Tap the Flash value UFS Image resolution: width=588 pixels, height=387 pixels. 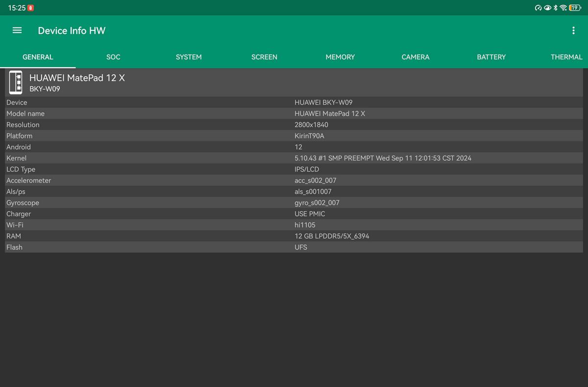coord(301,247)
